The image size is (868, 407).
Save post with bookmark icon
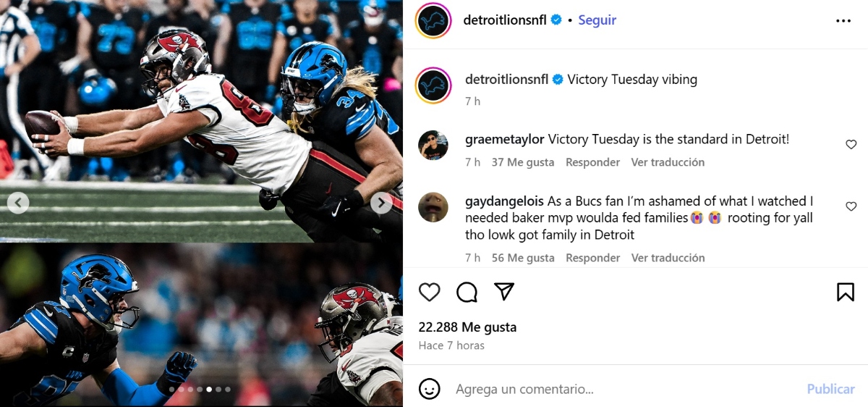click(x=846, y=292)
